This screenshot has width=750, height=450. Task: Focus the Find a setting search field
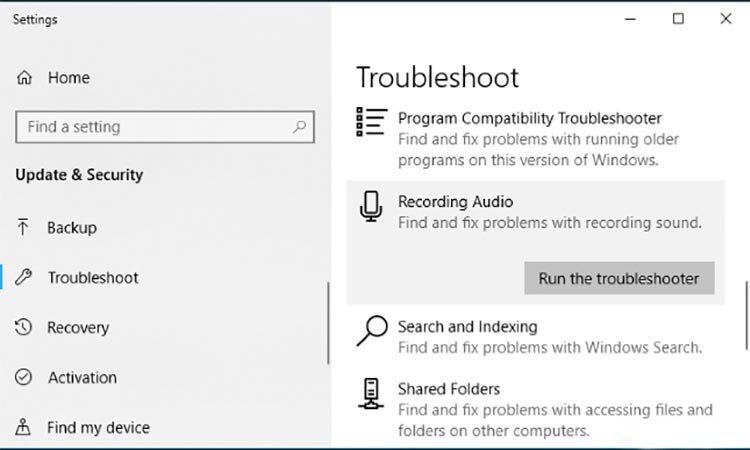[x=165, y=127]
